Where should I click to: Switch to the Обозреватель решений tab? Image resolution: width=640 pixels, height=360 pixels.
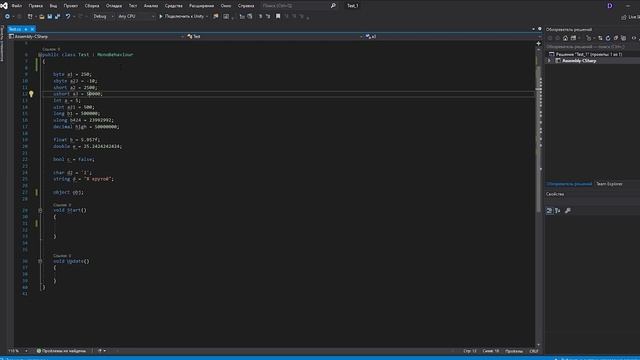(569, 184)
